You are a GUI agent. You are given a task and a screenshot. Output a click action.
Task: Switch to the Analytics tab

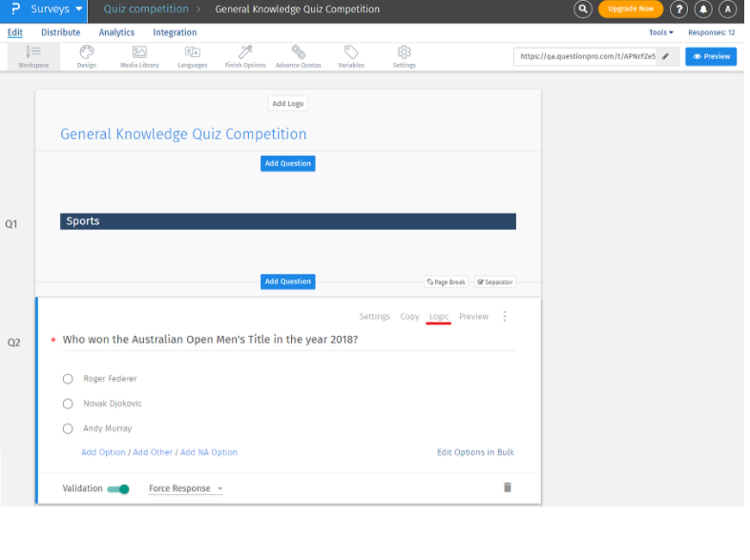coord(116,32)
